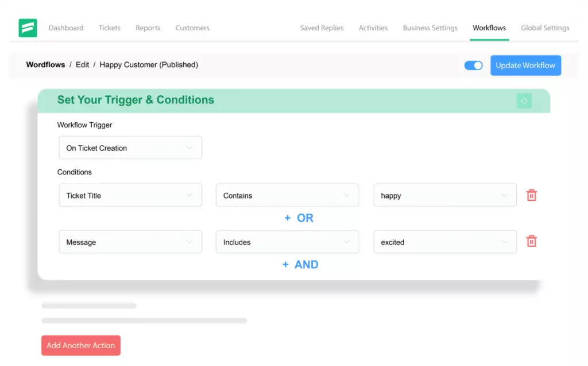Screen dimensions: 588x366
Task: Go to the Dashboard tab
Action: [66, 28]
